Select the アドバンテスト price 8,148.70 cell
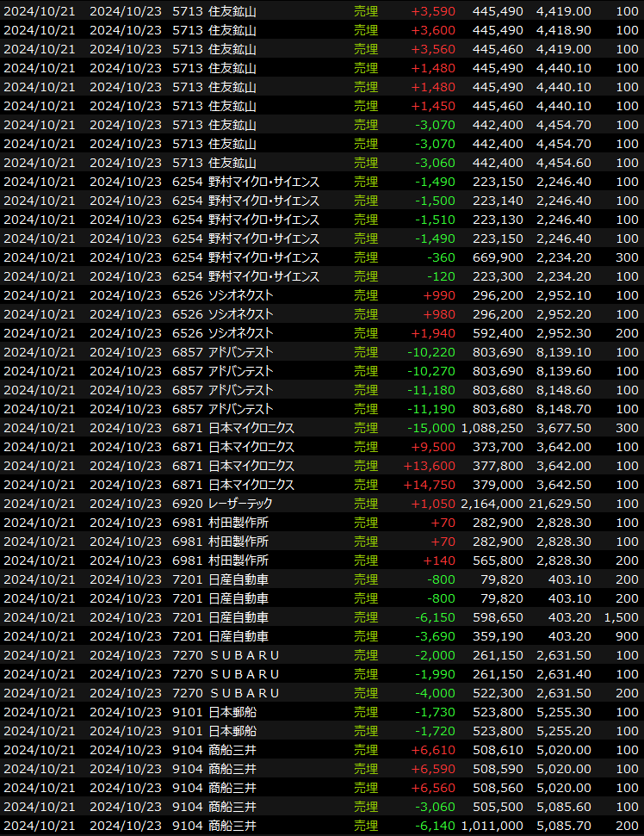644x836 pixels. point(563,409)
